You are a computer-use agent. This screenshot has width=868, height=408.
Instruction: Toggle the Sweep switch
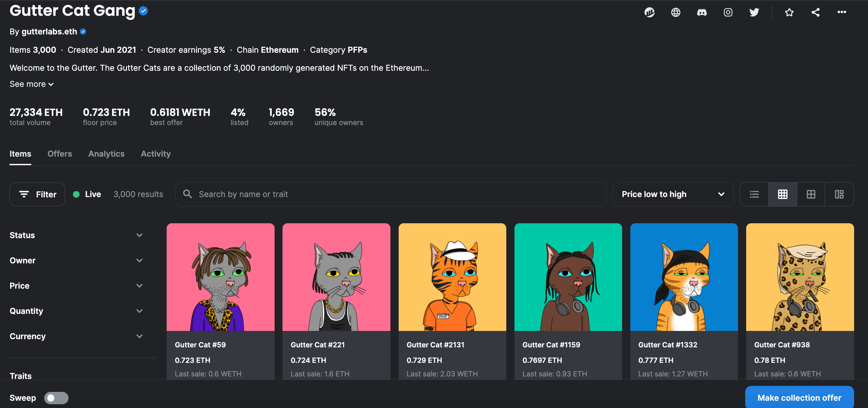pyautogui.click(x=56, y=398)
